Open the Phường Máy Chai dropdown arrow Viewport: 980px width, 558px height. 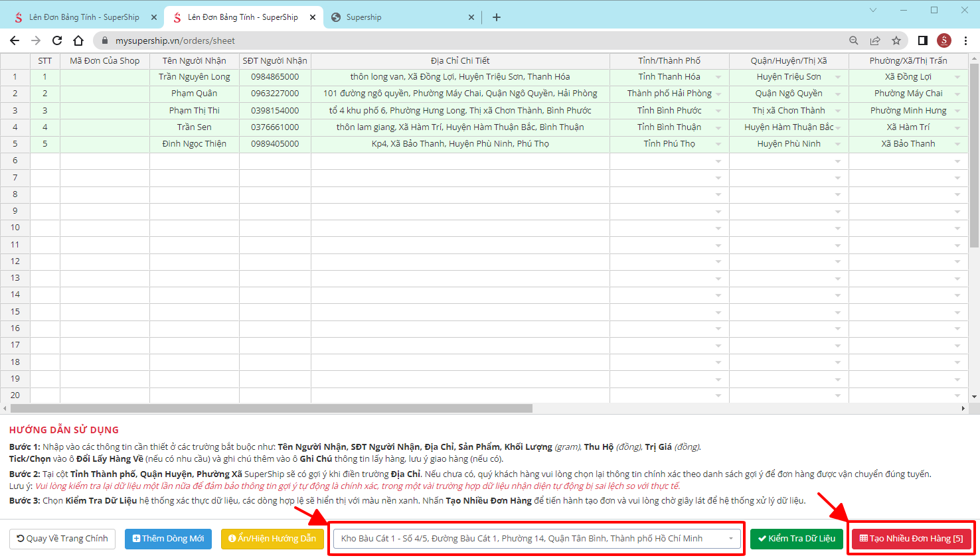[x=957, y=94]
